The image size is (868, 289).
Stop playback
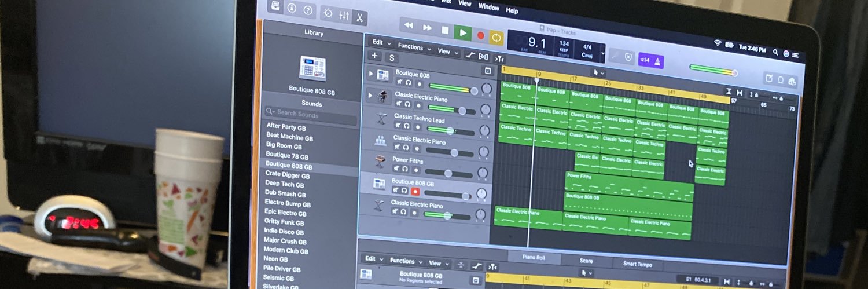coord(445,30)
